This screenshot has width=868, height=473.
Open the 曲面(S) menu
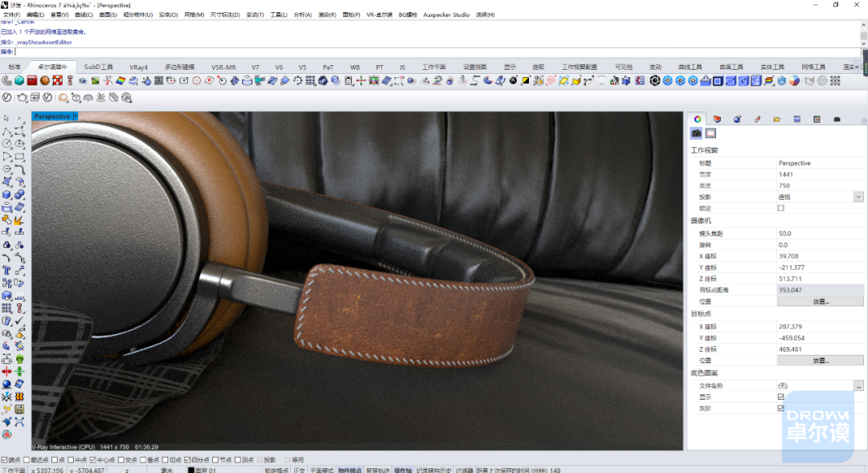tap(108, 15)
